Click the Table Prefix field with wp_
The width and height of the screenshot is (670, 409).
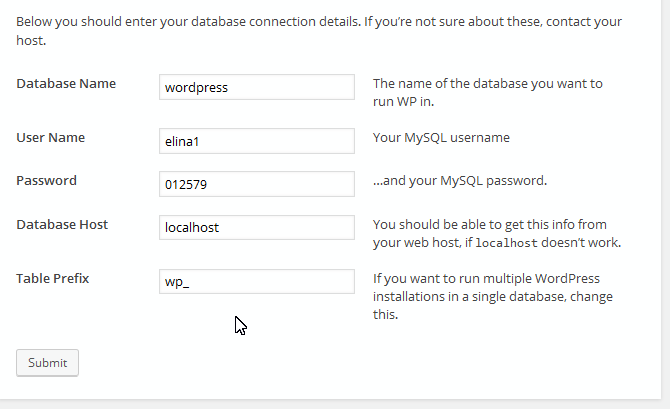click(256, 281)
